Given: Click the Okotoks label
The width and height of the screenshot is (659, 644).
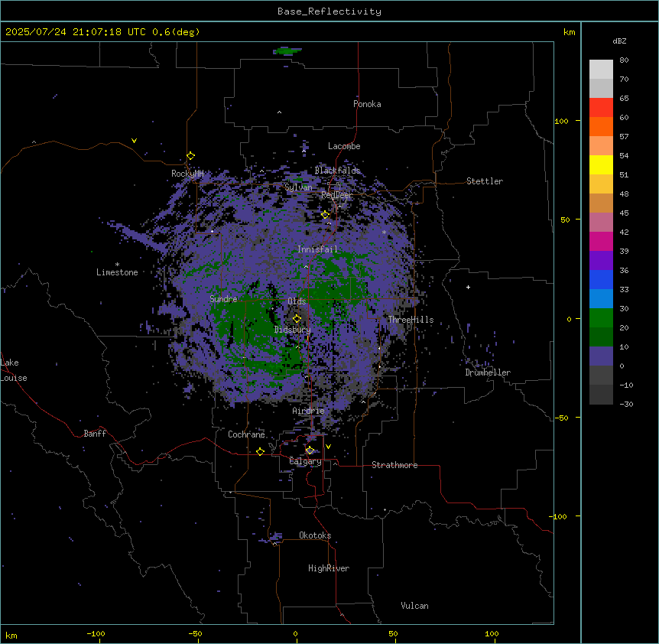Looking at the screenshot, I should click(315, 535).
